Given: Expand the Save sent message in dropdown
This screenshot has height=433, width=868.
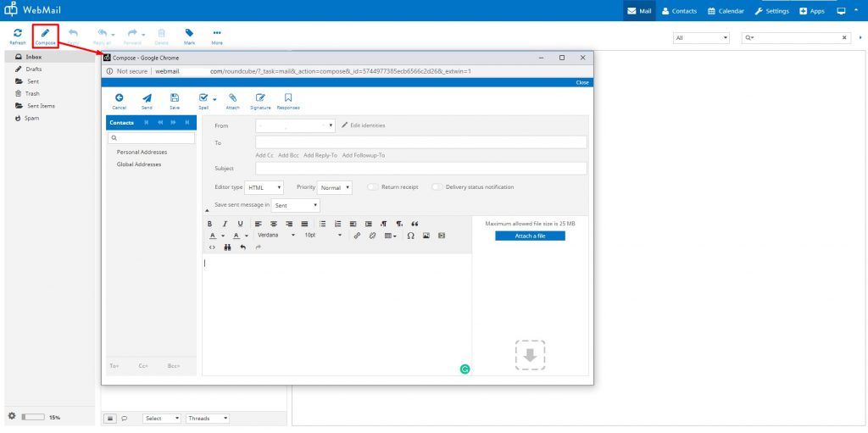Looking at the screenshot, I should (x=297, y=205).
